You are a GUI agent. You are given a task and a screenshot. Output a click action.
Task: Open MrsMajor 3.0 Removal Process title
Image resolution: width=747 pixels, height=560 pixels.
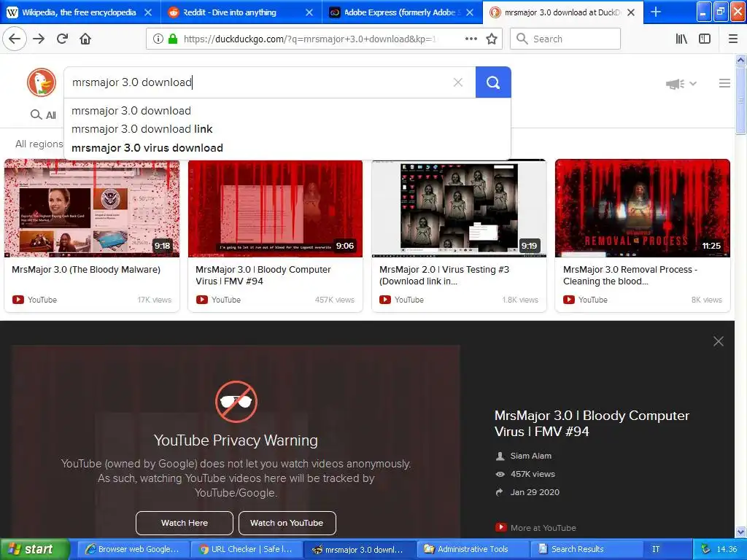pos(630,275)
